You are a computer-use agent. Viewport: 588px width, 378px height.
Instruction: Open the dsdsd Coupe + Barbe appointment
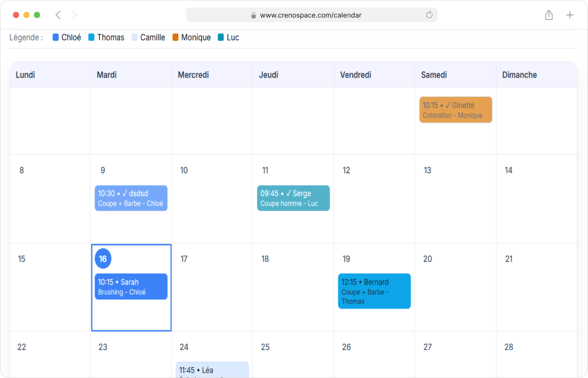tap(131, 198)
